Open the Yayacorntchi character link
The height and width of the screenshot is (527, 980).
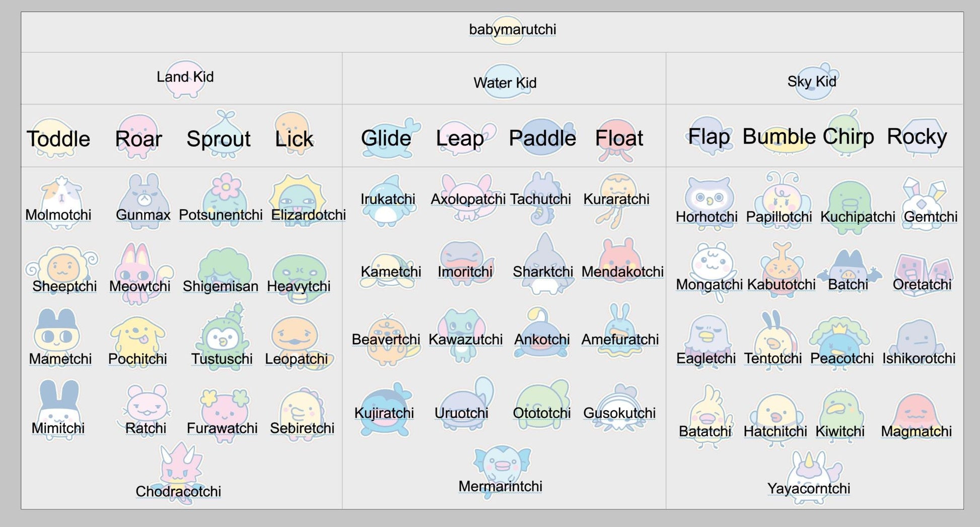(808, 488)
